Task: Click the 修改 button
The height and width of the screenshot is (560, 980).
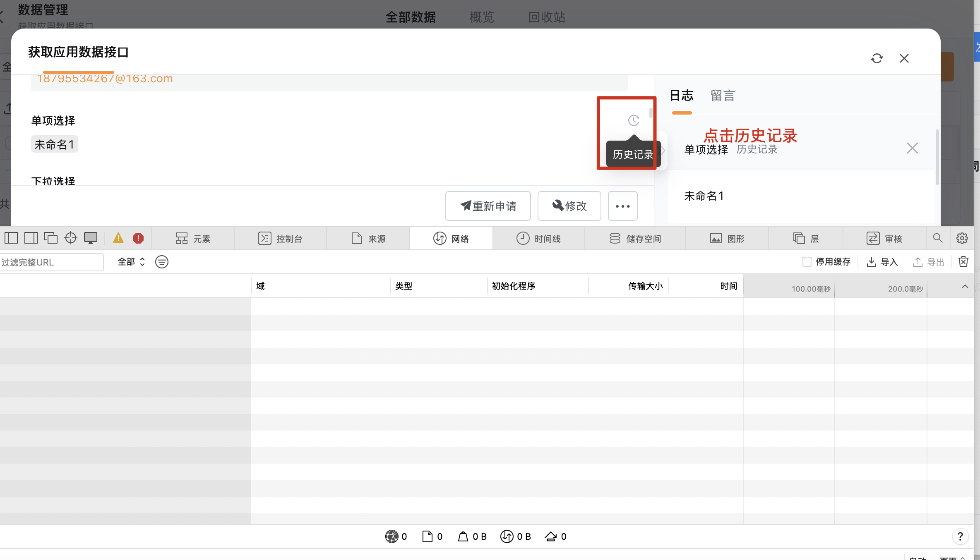Action: [569, 206]
